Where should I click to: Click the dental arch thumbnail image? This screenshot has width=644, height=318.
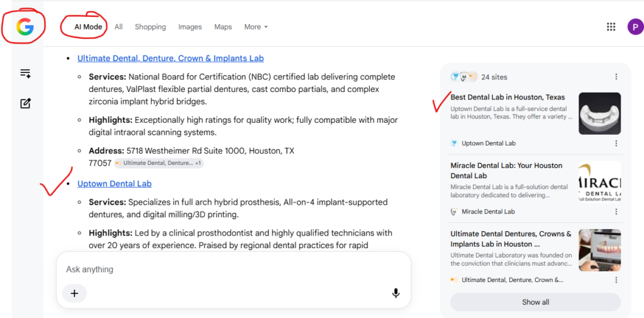click(599, 113)
